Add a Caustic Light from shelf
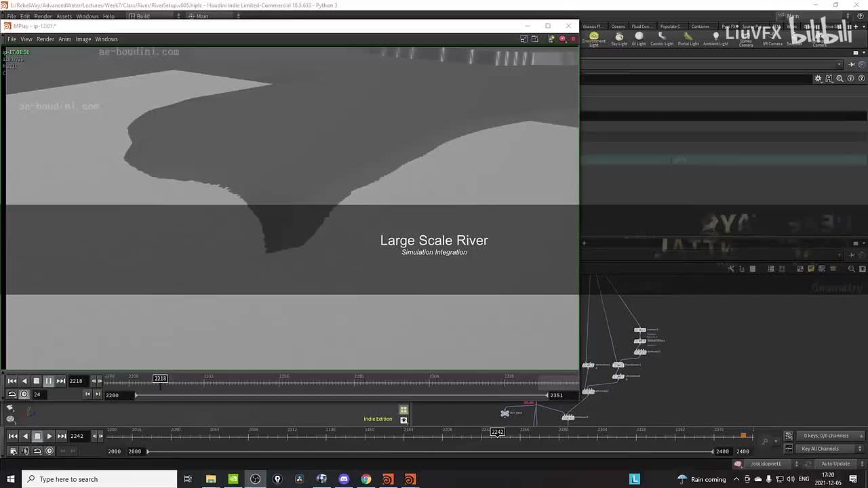This screenshot has height=488, width=868. point(662,39)
